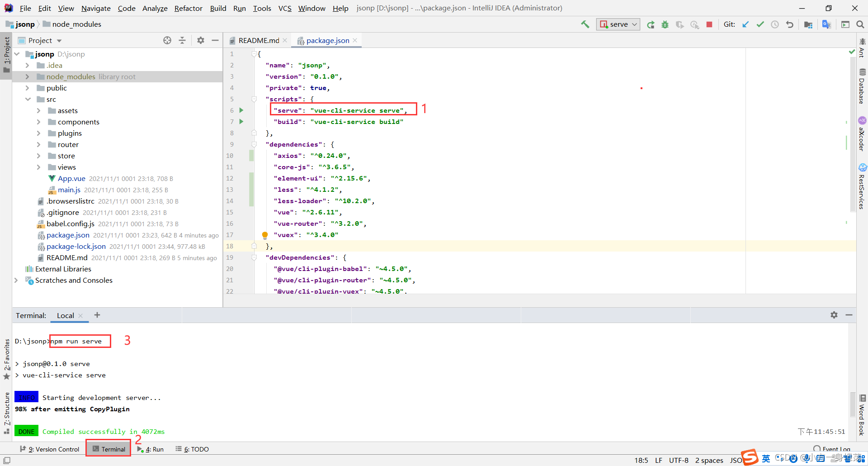Show Git history clock icon
Viewport: 868px width, 466px height.
(775, 24)
